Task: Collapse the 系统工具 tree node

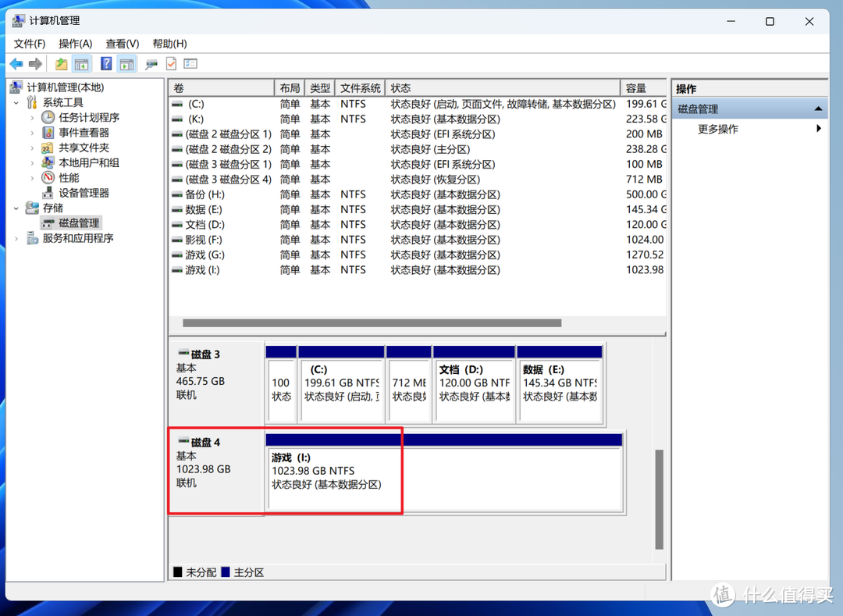Action: click(x=16, y=103)
